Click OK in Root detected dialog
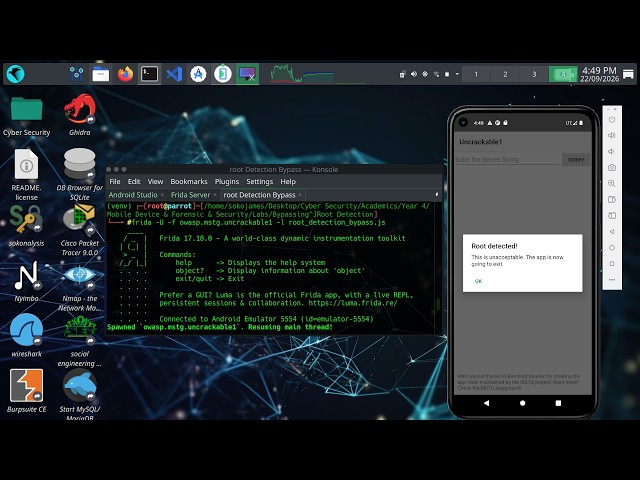640x480 pixels. 478,281
